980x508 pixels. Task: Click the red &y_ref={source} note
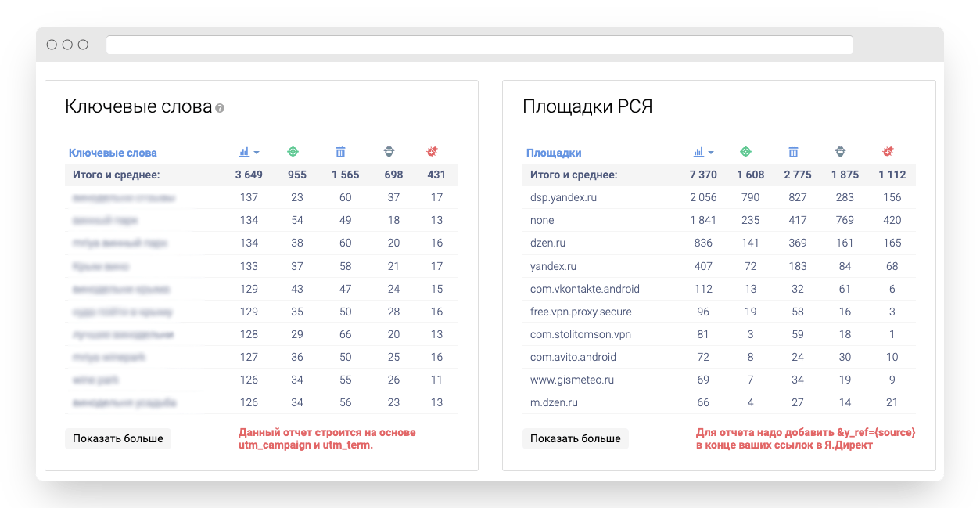[806, 438]
